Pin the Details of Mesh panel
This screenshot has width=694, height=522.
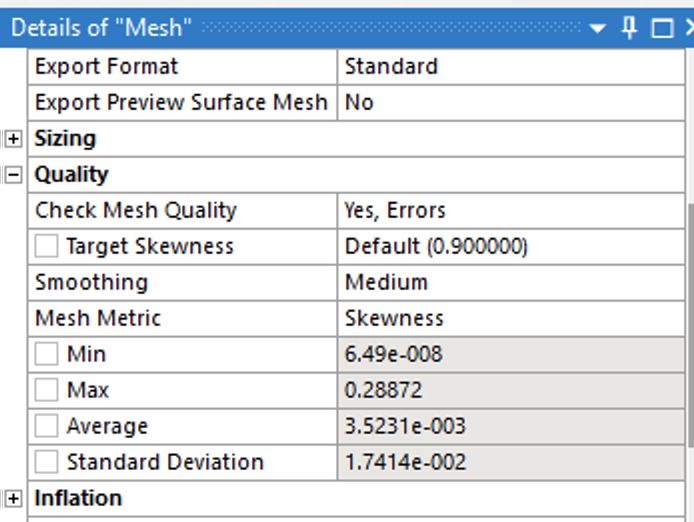tap(630, 27)
